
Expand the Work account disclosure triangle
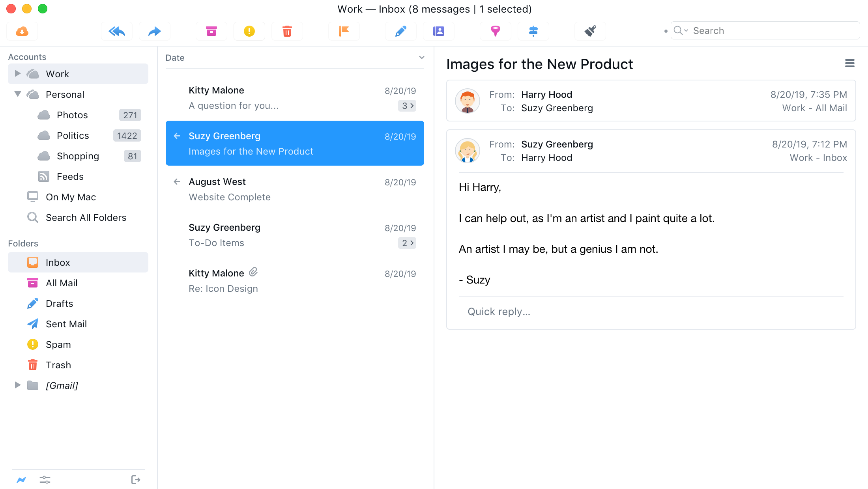pyautogui.click(x=17, y=74)
